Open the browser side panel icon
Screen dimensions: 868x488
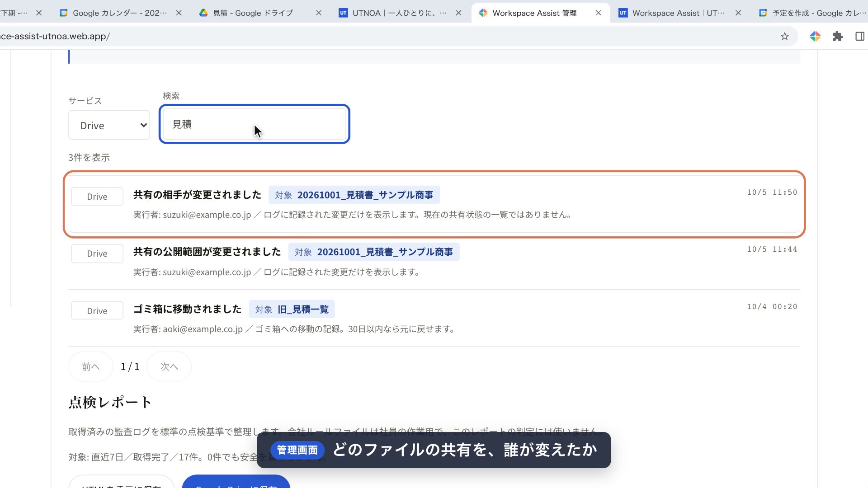pos(860,37)
